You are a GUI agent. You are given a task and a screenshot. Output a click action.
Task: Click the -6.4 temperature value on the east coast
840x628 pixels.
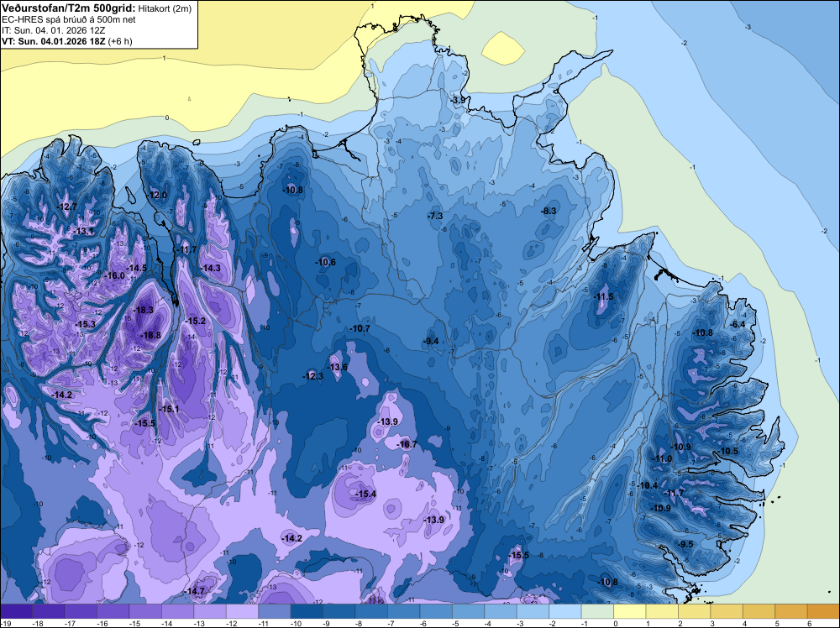pyautogui.click(x=738, y=324)
